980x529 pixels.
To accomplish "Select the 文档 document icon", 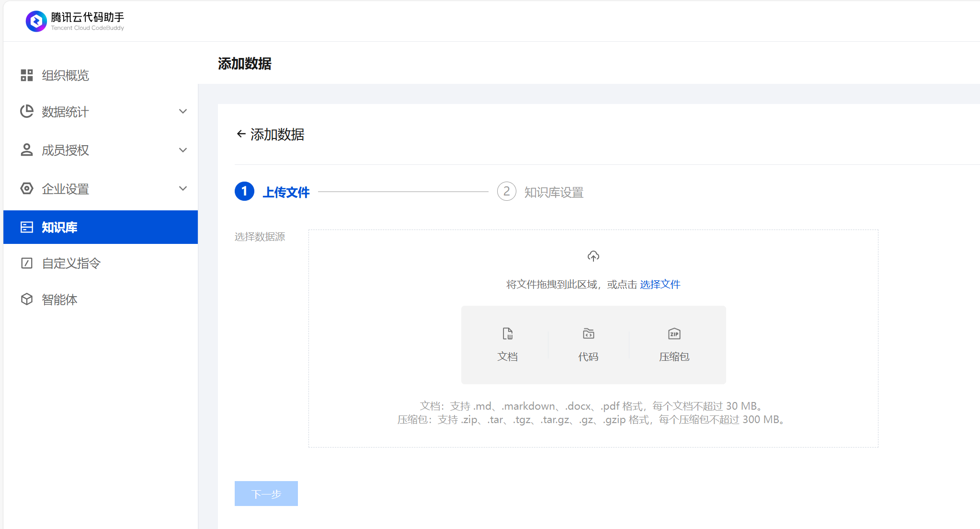I will [x=507, y=333].
